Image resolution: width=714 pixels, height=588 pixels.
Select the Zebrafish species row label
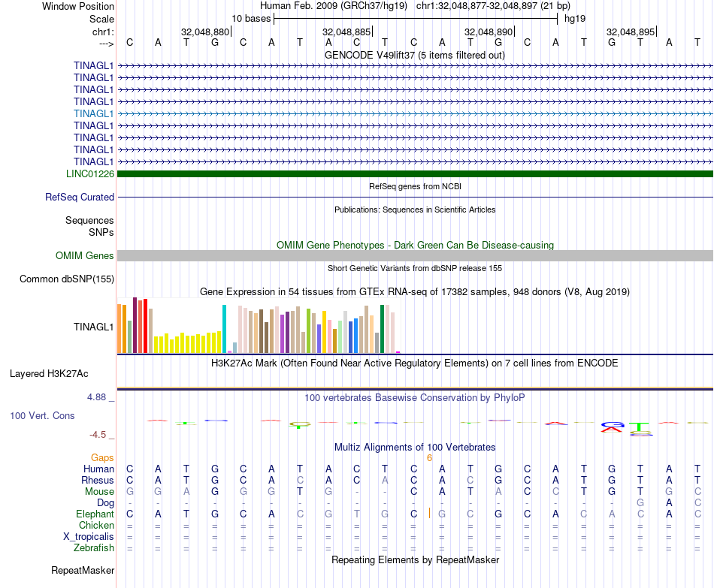click(x=94, y=548)
